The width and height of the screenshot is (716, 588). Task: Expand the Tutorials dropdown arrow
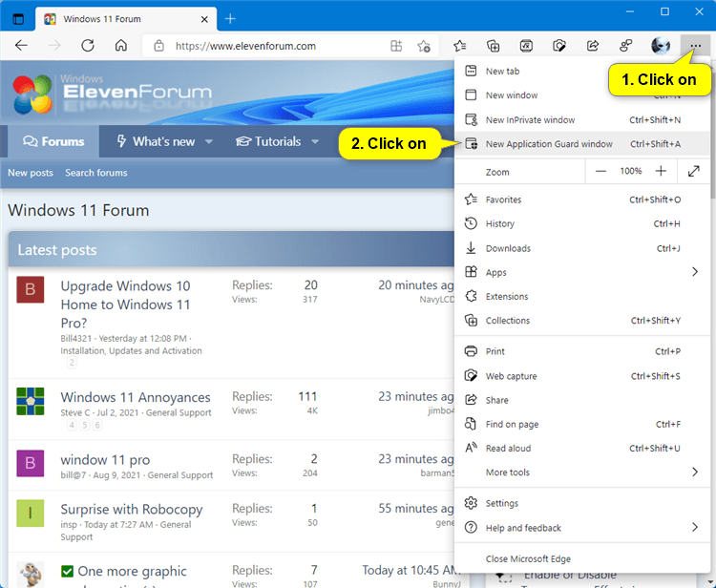[x=315, y=142]
